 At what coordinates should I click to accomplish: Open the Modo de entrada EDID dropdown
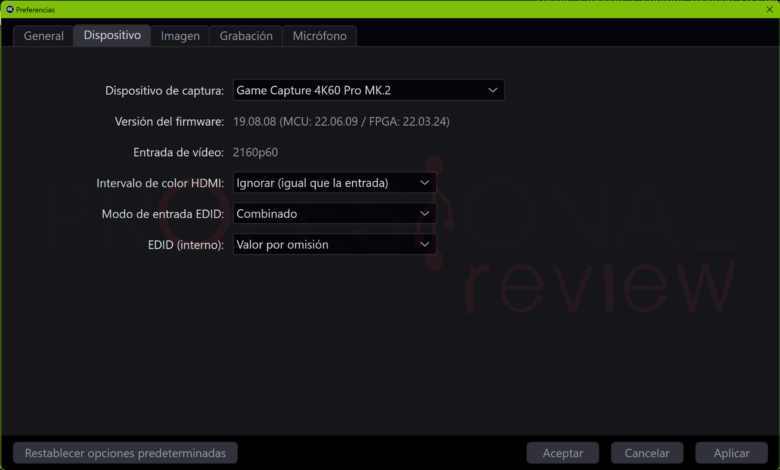click(334, 213)
